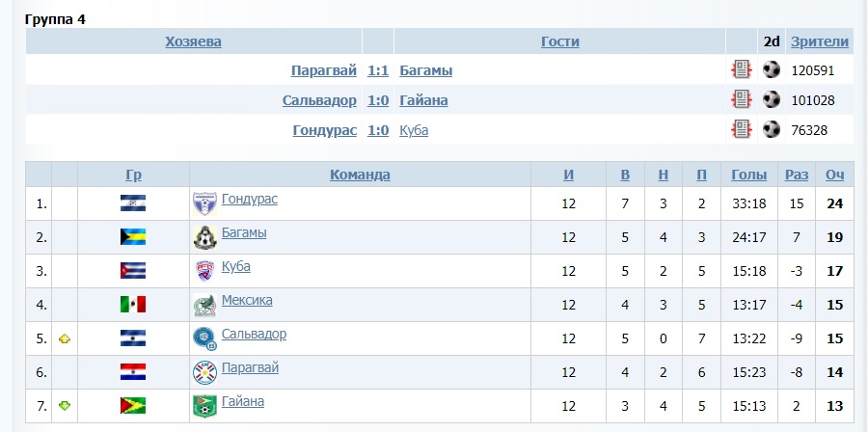Click the Гондурас team crest icon
Image resolution: width=868 pixels, height=432 pixels.
204,203
